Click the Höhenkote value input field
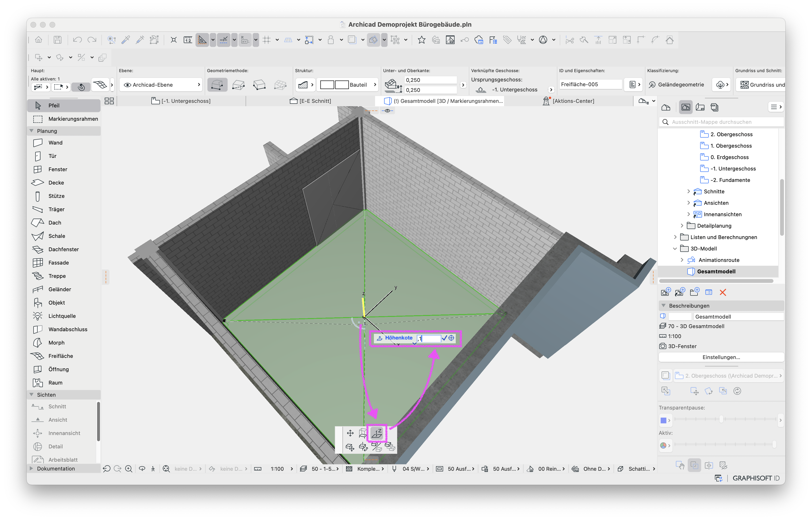The image size is (812, 520). [x=429, y=338]
